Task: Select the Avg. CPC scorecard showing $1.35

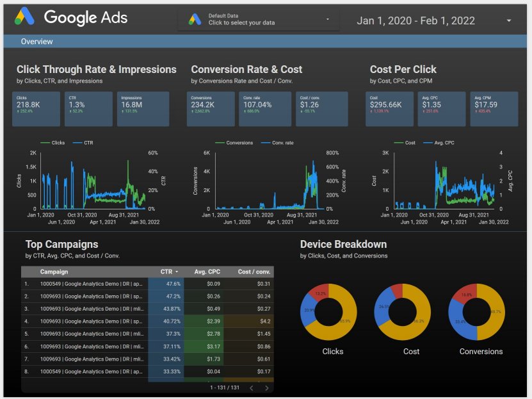Action: click(x=442, y=109)
